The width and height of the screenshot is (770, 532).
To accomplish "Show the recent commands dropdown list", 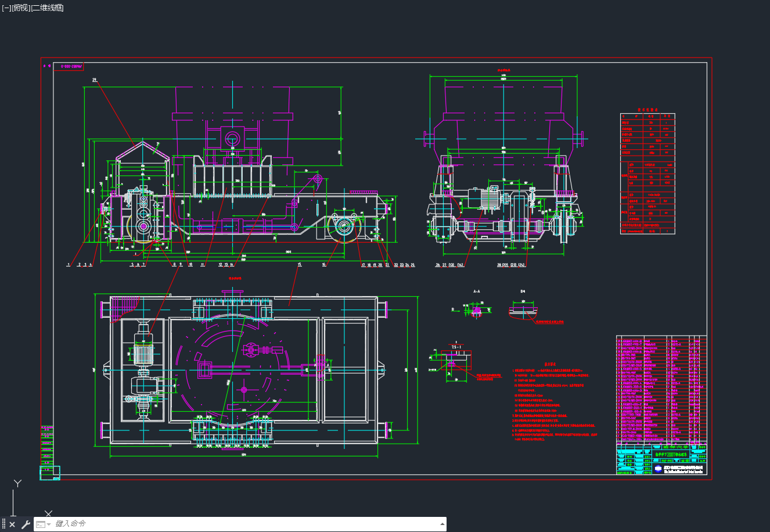I will 43,524.
